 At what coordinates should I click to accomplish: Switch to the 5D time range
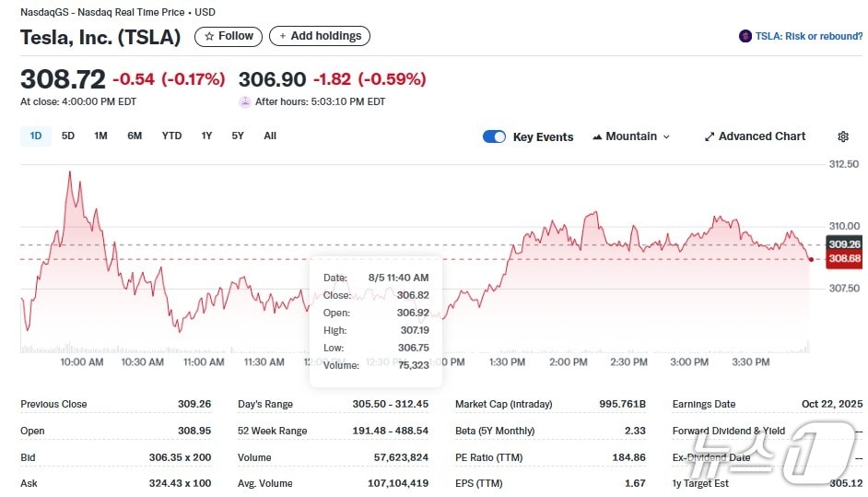68,136
